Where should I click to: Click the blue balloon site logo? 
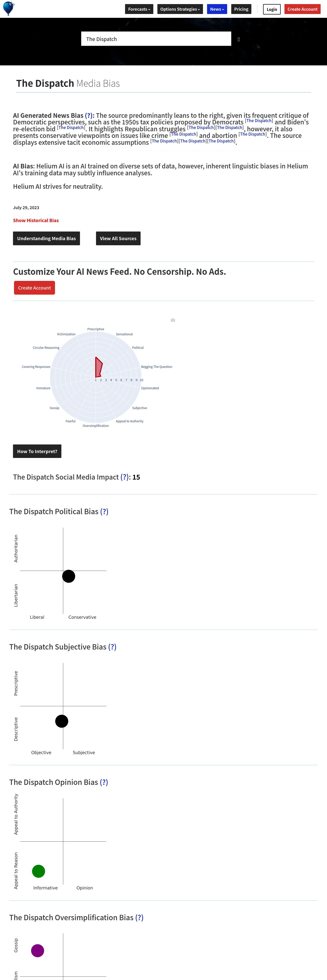click(8, 8)
